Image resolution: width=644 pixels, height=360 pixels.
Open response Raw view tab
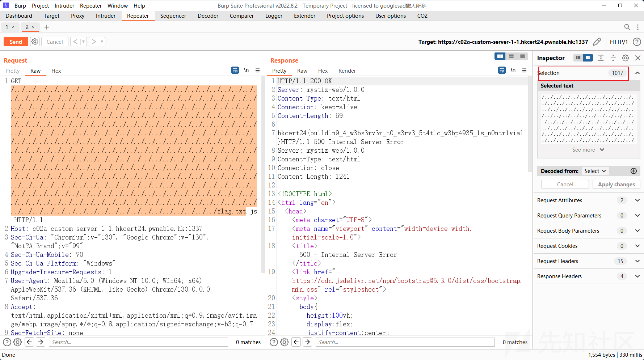pyautogui.click(x=302, y=71)
